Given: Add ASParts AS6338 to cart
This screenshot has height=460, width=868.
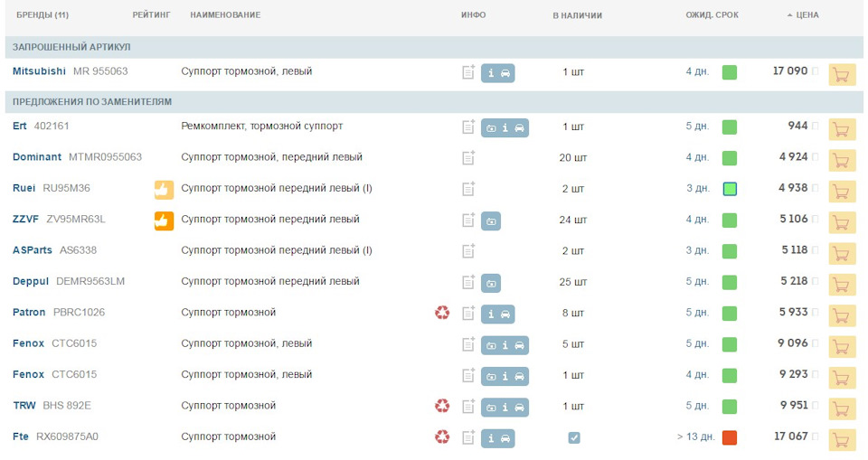Looking at the screenshot, I should click(x=842, y=254).
